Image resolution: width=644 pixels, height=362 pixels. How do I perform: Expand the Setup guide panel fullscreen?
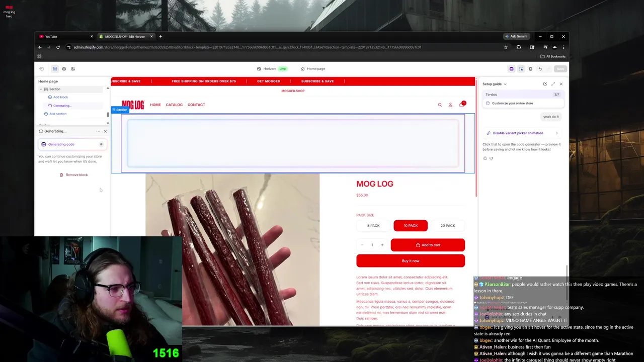(x=553, y=84)
